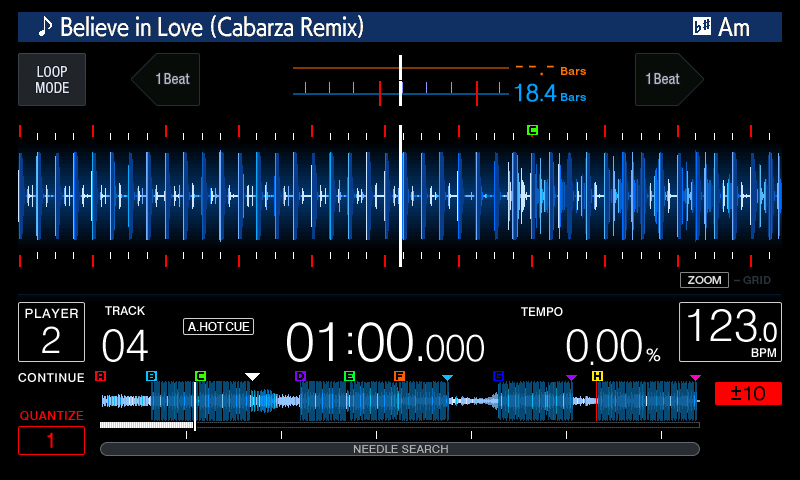Toggle LOOP MODE
This screenshot has width=800, height=480.
(x=52, y=80)
